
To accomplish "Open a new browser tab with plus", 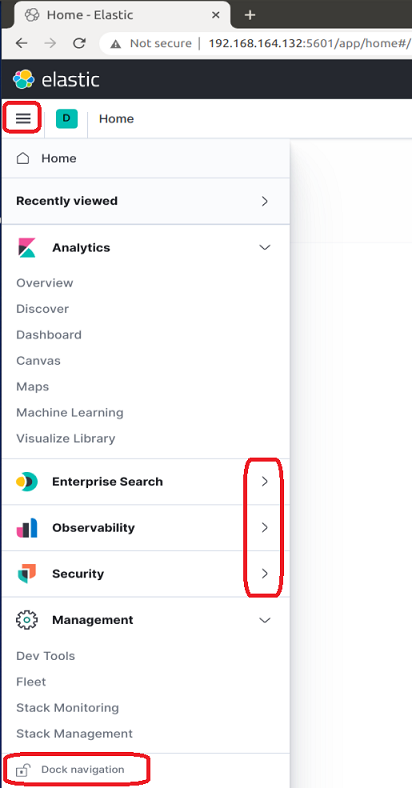I will point(250,15).
